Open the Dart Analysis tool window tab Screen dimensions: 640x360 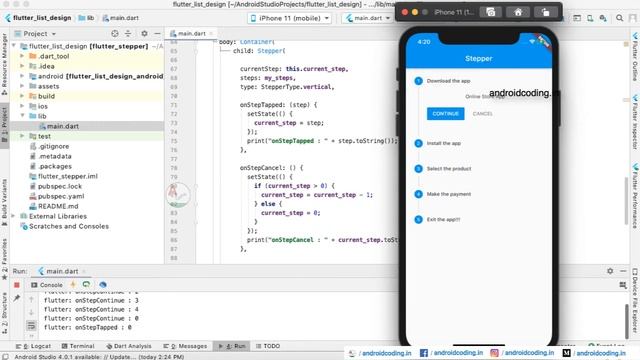click(x=129, y=346)
